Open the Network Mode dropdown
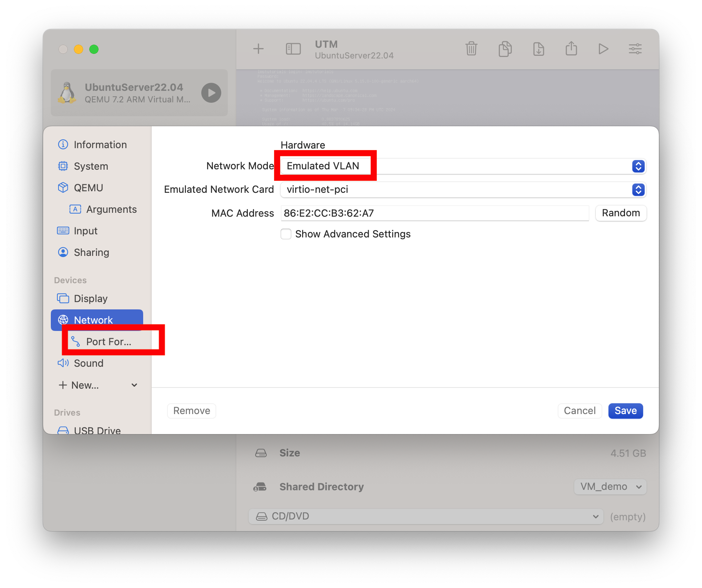 click(x=463, y=166)
